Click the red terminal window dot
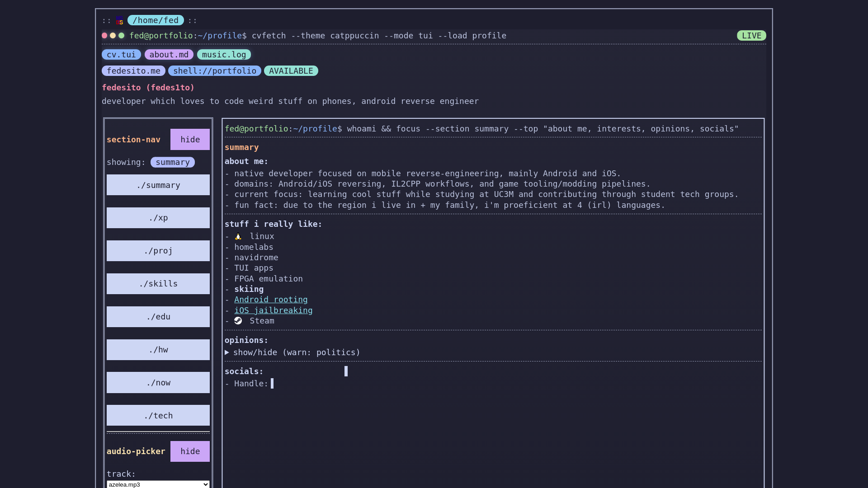This screenshot has width=868, height=488. [x=104, y=36]
